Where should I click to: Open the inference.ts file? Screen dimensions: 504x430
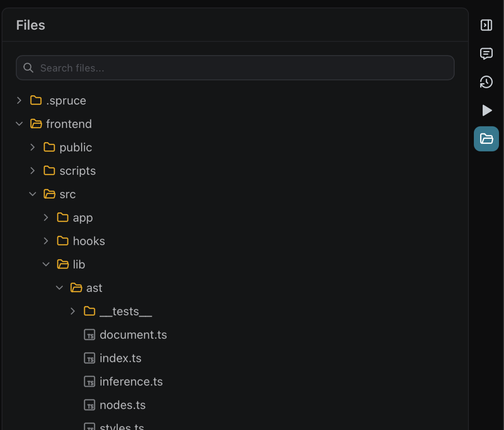131,382
